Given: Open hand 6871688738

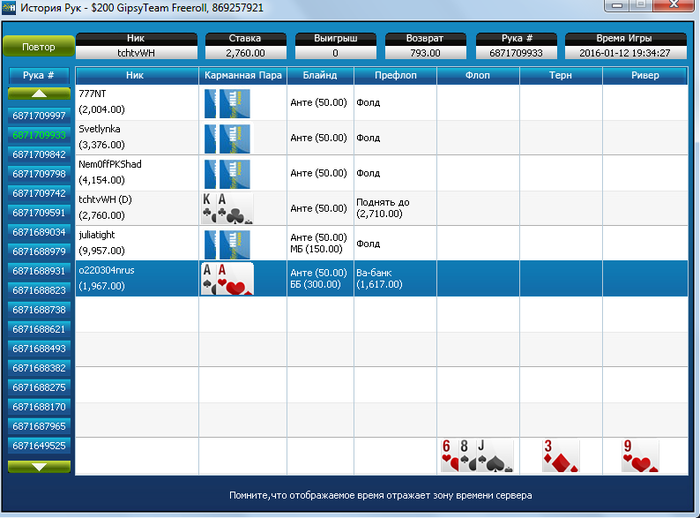Looking at the screenshot, I should [x=39, y=310].
